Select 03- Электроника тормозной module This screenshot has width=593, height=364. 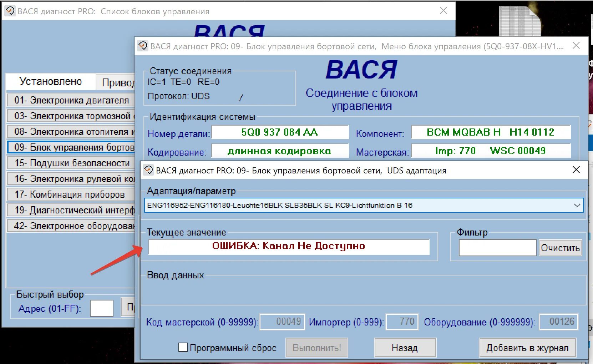71,116
